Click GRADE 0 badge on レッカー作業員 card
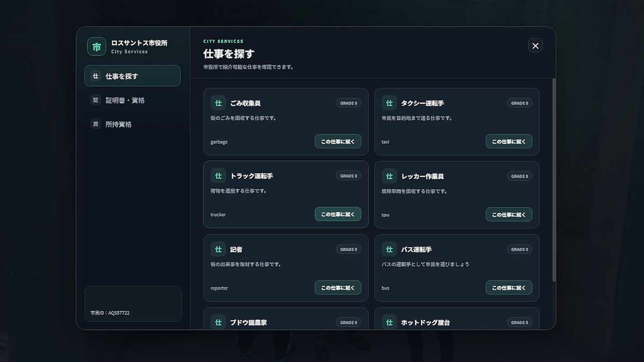Viewport: 644px width, 362px height. (x=519, y=176)
